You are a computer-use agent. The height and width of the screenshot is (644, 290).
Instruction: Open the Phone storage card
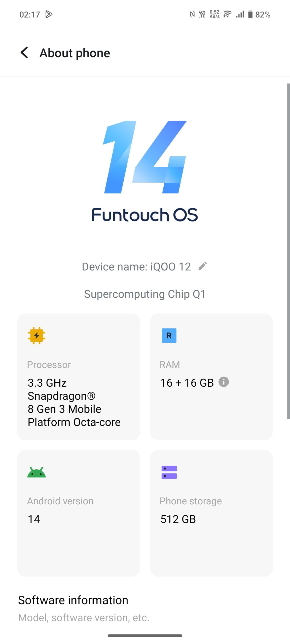(211, 513)
